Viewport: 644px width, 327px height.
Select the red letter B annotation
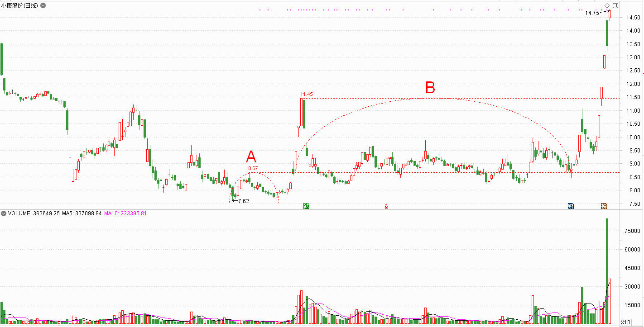coord(430,87)
